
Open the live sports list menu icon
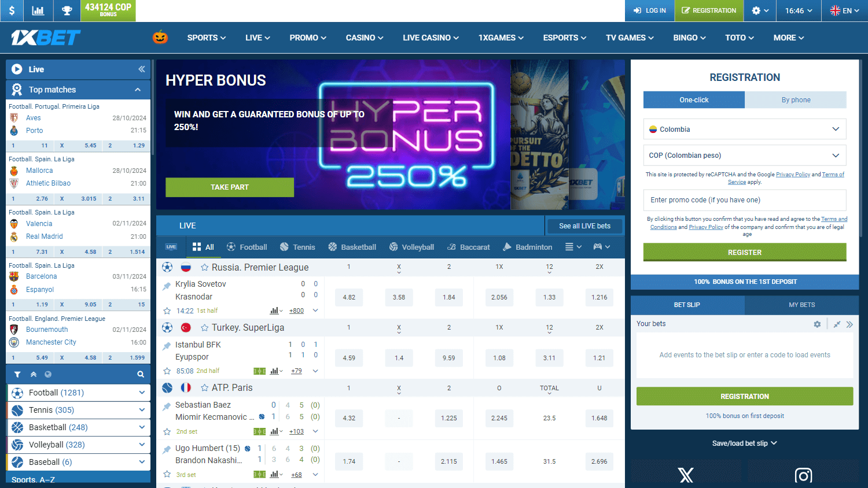coord(573,247)
